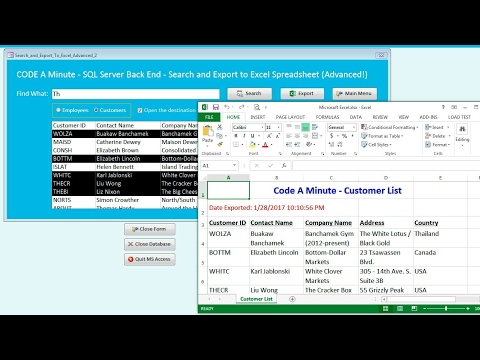Switch to the PAGE LAYOUT ribbon tab

pos(290,117)
